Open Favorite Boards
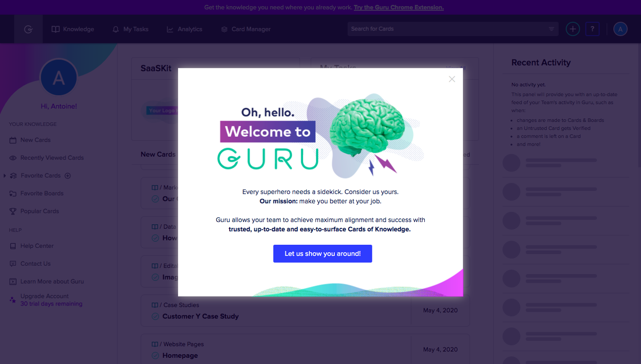Screen dimensions: 641x364 click(42, 193)
